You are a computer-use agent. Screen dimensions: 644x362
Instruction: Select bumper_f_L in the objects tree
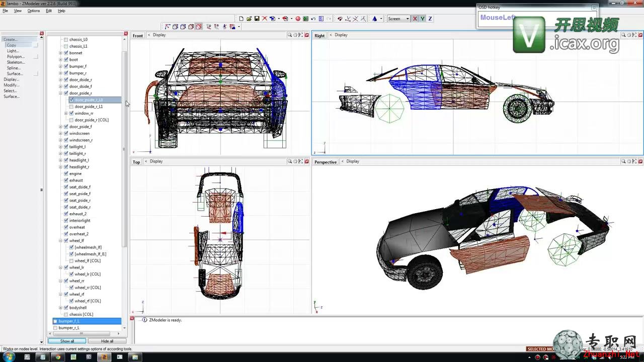[x=87, y=321]
